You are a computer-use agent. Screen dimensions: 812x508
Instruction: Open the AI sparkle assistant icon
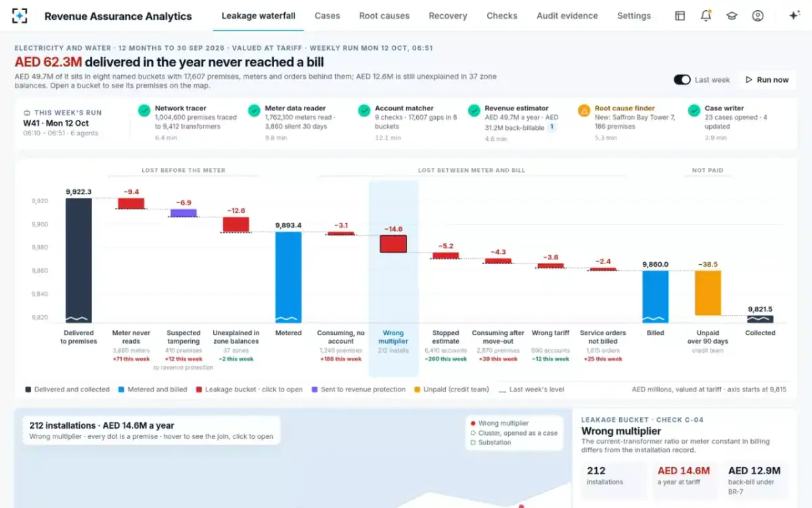tap(794, 16)
